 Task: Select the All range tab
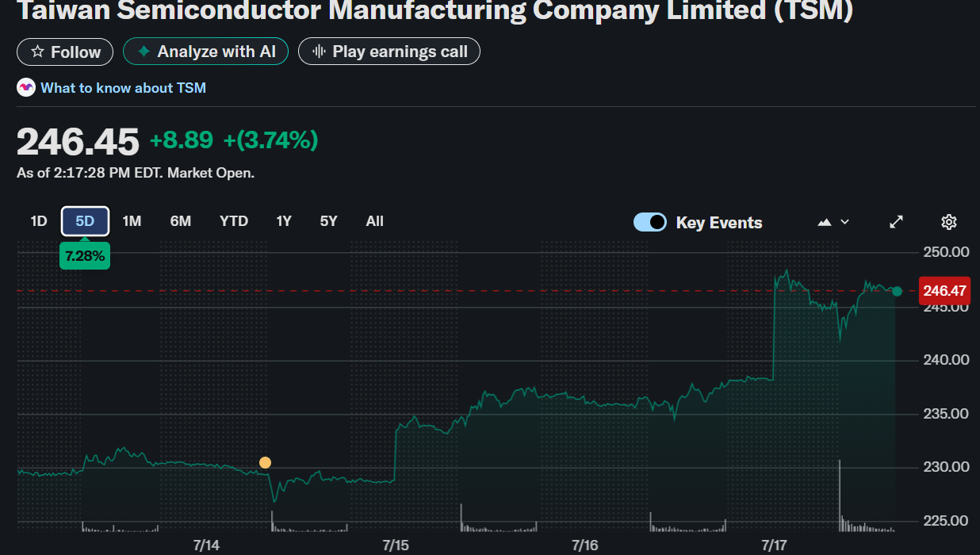375,221
